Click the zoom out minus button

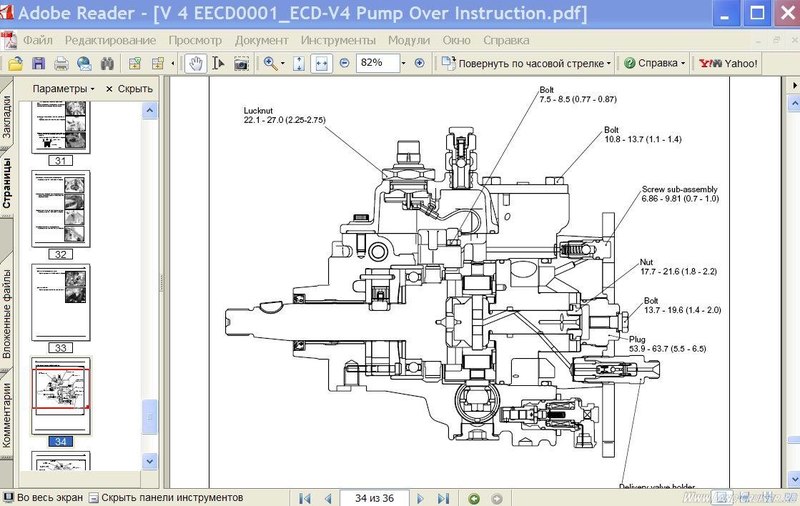(x=345, y=63)
